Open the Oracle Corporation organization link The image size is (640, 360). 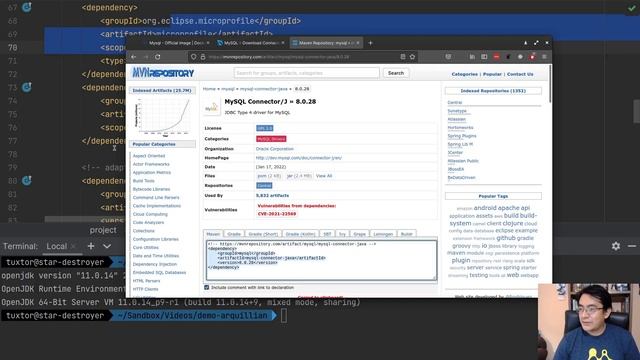pyautogui.click(x=275, y=149)
